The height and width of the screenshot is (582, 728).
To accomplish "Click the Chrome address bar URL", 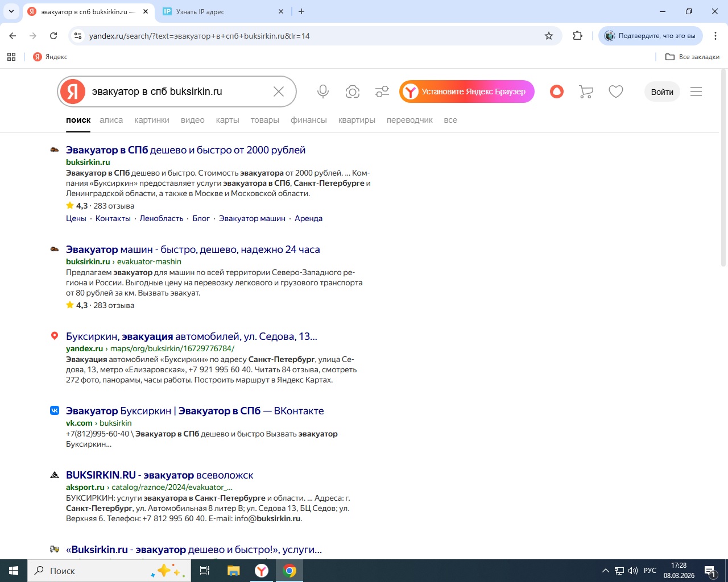I will tap(200, 36).
